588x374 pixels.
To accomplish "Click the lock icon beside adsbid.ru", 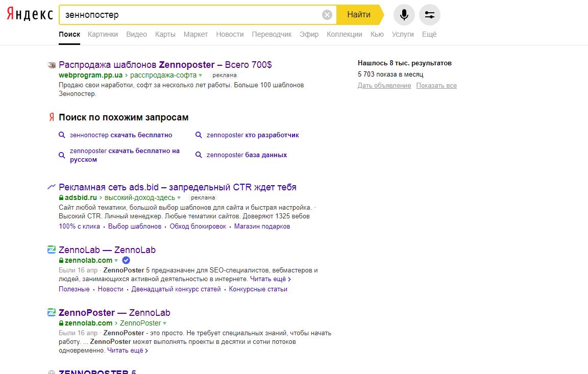I will coord(61,197).
